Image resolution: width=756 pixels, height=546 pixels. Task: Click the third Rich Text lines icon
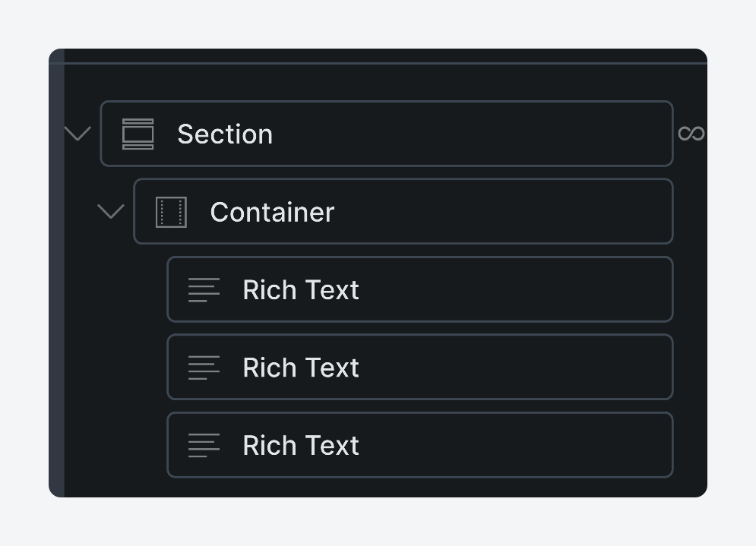click(x=204, y=445)
